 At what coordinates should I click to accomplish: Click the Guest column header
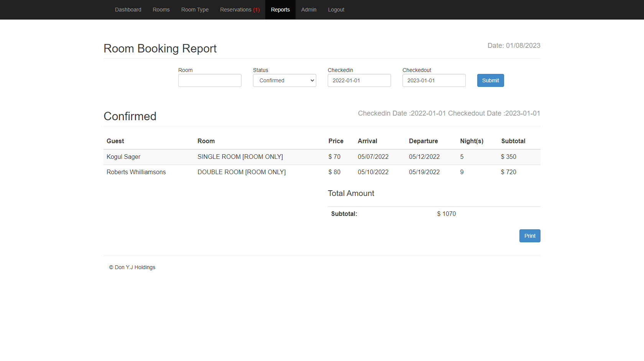click(x=115, y=141)
